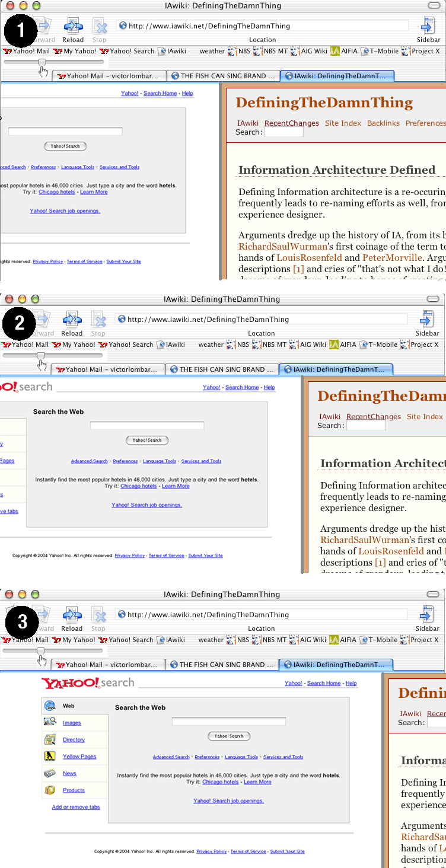The width and height of the screenshot is (446, 868).
Task: Open IAwiki bookmark in the middle window
Action: coord(171,344)
